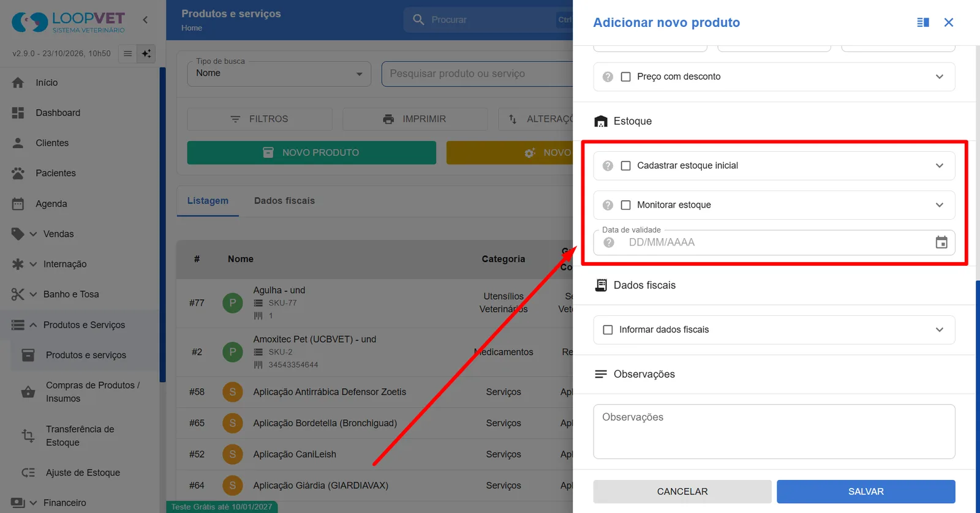The width and height of the screenshot is (980, 513).
Task: Open the Clientes section
Action: tap(52, 143)
